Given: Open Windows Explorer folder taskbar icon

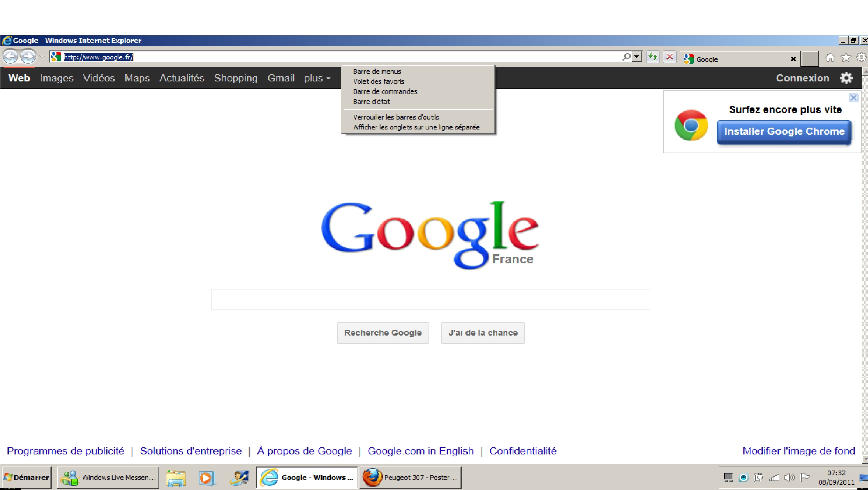Looking at the screenshot, I should click(176, 478).
